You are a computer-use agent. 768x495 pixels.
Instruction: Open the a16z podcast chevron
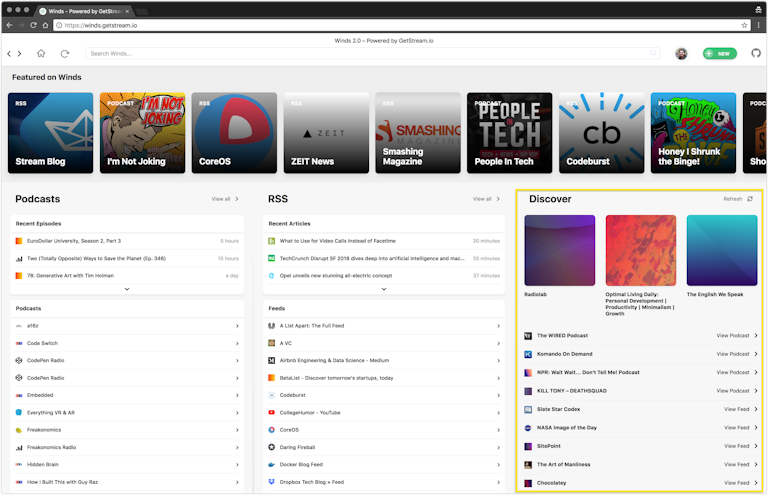click(x=237, y=326)
